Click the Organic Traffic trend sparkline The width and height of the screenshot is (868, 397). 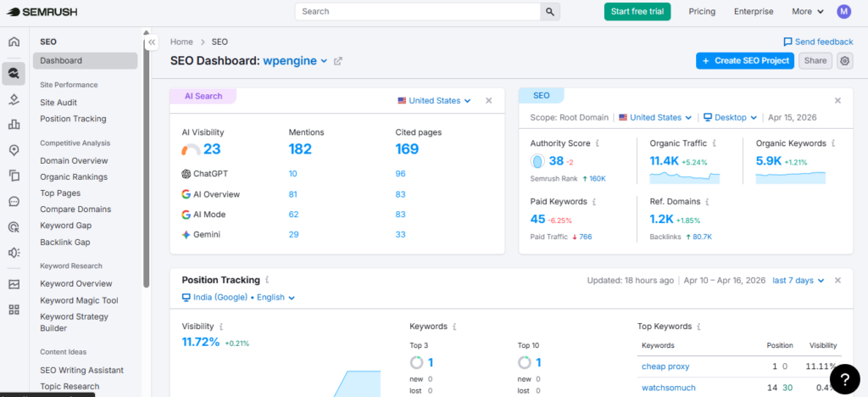pos(685,178)
